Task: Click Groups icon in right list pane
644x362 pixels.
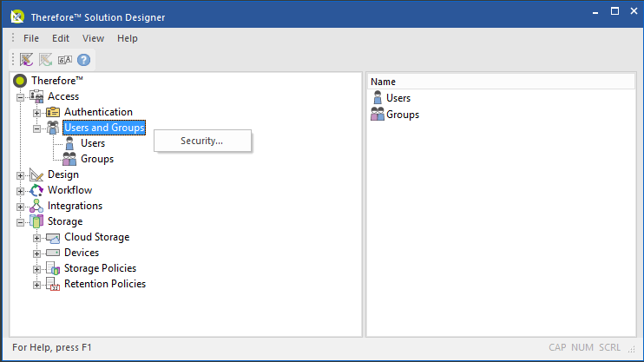Action: pyautogui.click(x=378, y=115)
